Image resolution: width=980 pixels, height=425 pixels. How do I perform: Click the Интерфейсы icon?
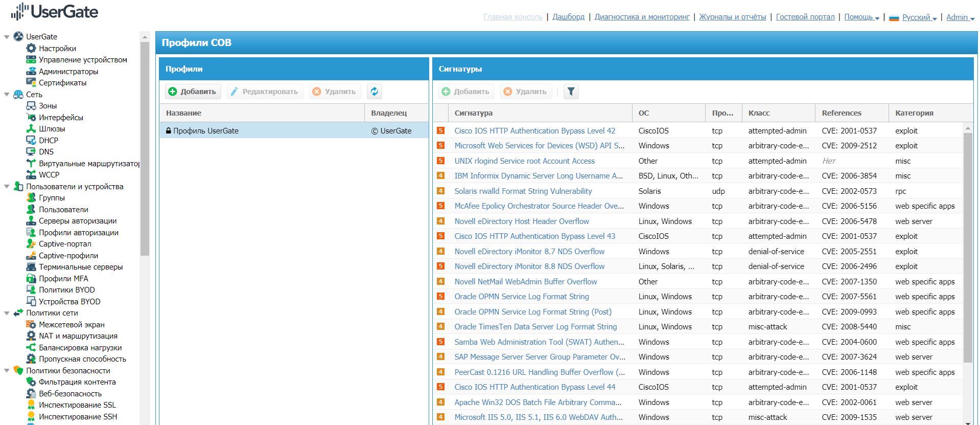tap(31, 117)
